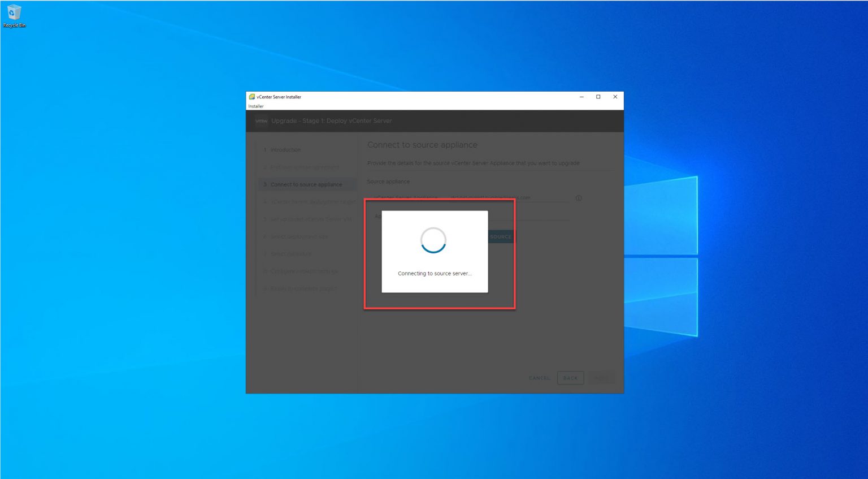This screenshot has width=868, height=479.
Task: Click the vmw VMware logo in the wizard header
Action: click(261, 121)
